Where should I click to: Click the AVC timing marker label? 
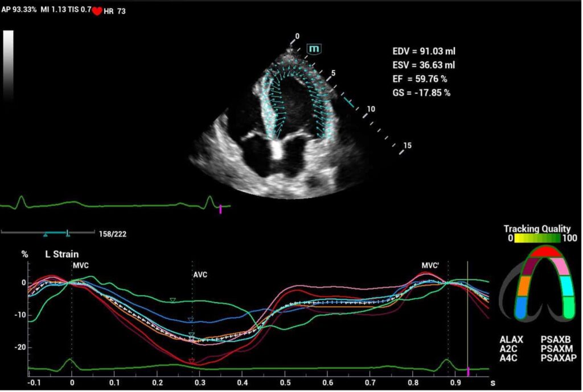coord(200,275)
